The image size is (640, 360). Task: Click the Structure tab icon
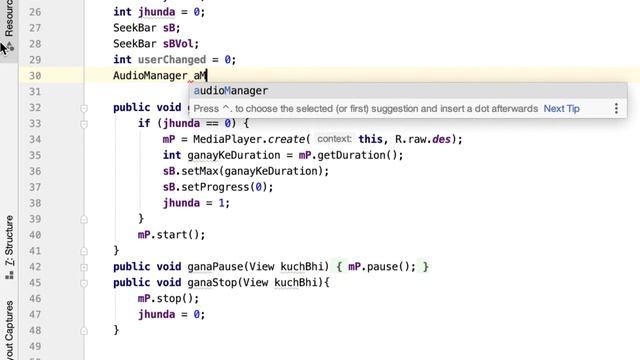pyautogui.click(x=9, y=275)
